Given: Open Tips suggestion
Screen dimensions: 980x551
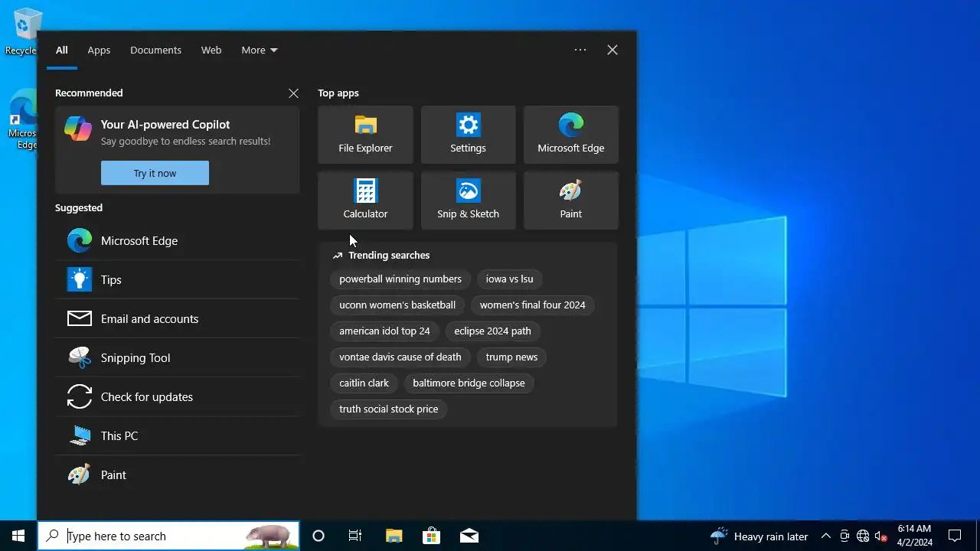Looking at the screenshot, I should pos(177,279).
